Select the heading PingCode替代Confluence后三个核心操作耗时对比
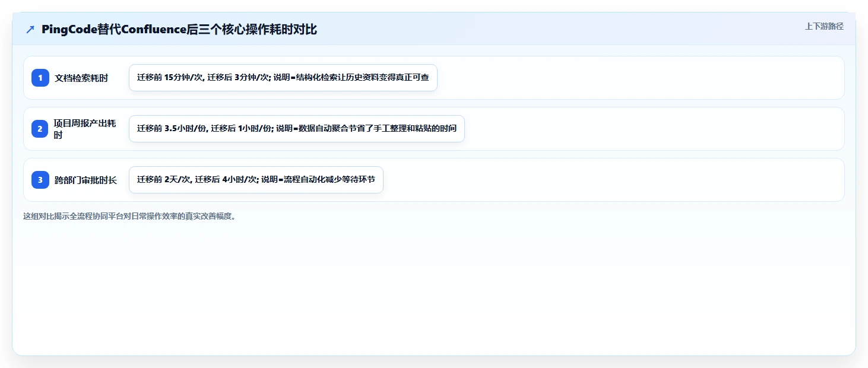The image size is (868, 368). click(x=179, y=30)
